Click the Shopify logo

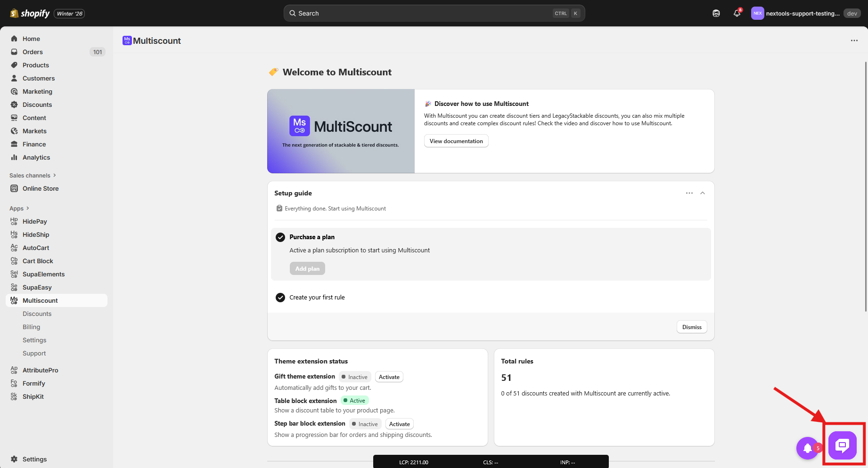(x=30, y=13)
